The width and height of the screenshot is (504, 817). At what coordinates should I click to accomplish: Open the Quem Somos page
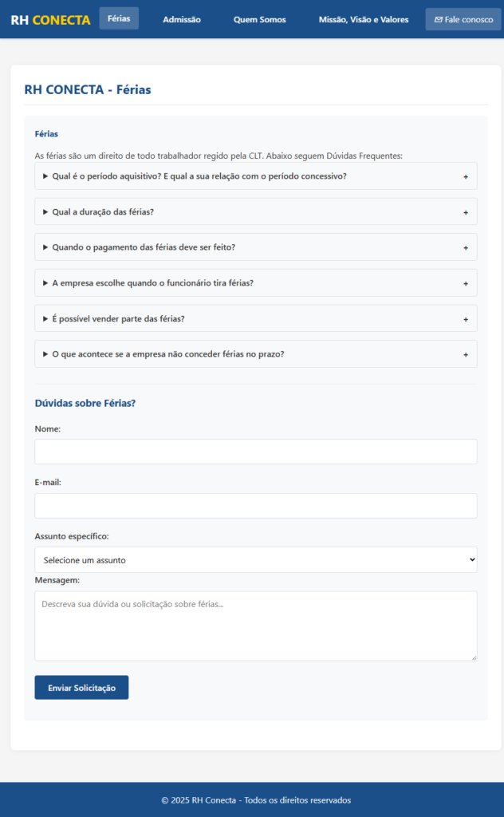[x=259, y=19]
